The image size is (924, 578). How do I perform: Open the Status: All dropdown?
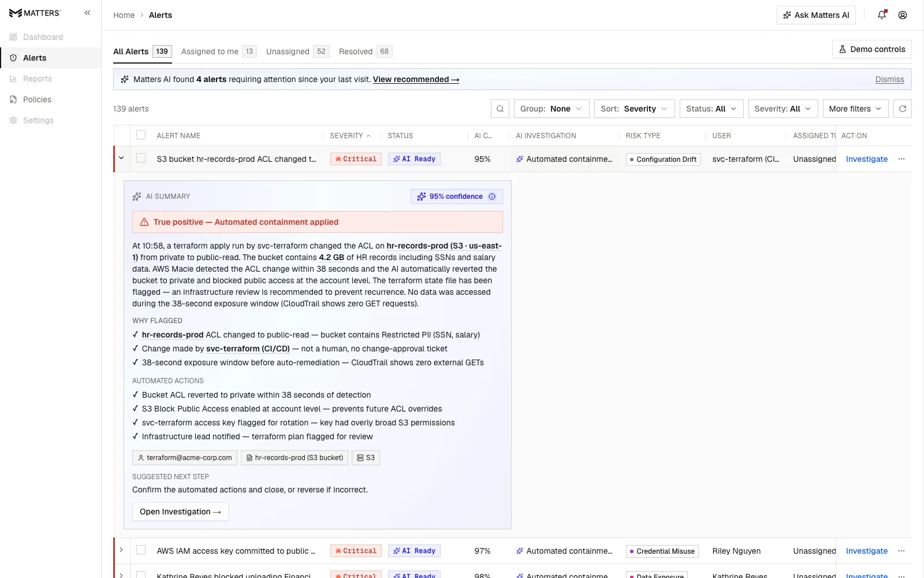pyautogui.click(x=711, y=109)
